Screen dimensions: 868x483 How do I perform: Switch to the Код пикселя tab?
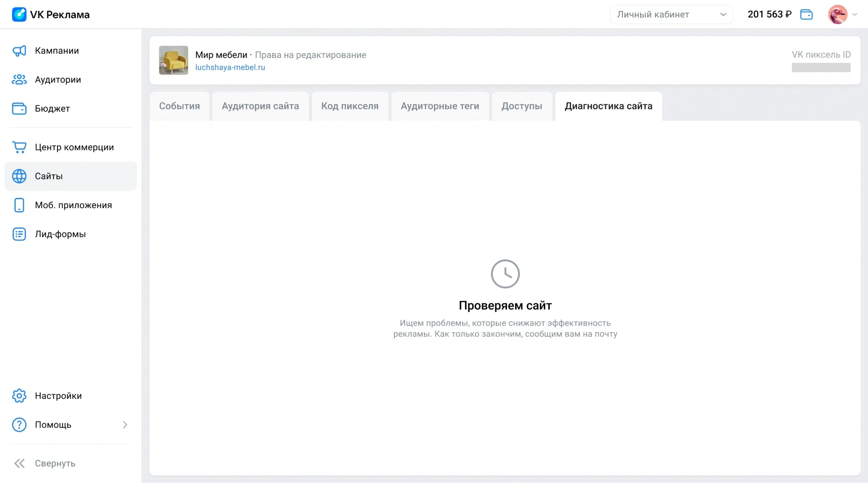point(350,106)
